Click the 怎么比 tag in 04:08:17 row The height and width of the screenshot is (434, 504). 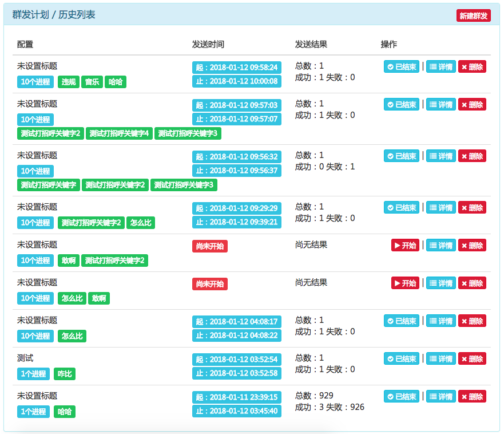tap(72, 336)
